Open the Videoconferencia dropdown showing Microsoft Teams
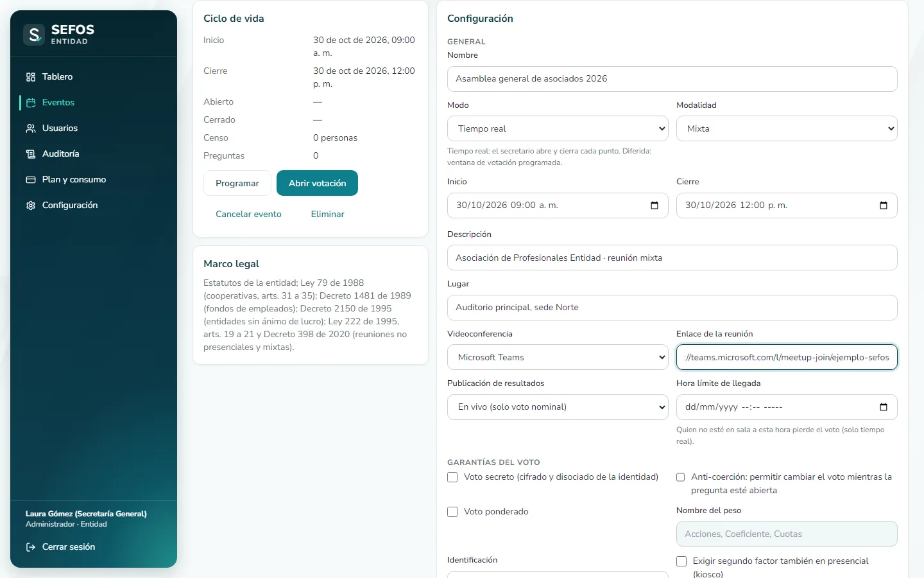Image resolution: width=924 pixels, height=578 pixels. coord(558,357)
